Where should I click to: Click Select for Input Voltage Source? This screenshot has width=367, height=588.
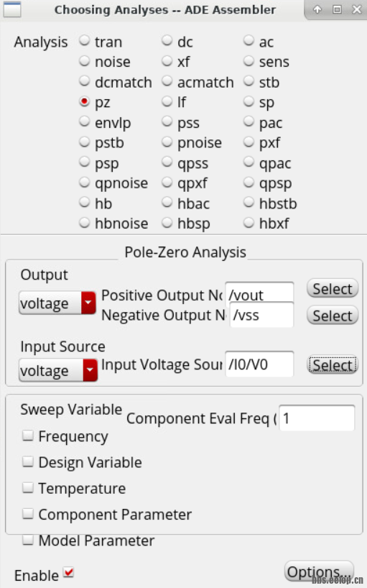point(333,364)
